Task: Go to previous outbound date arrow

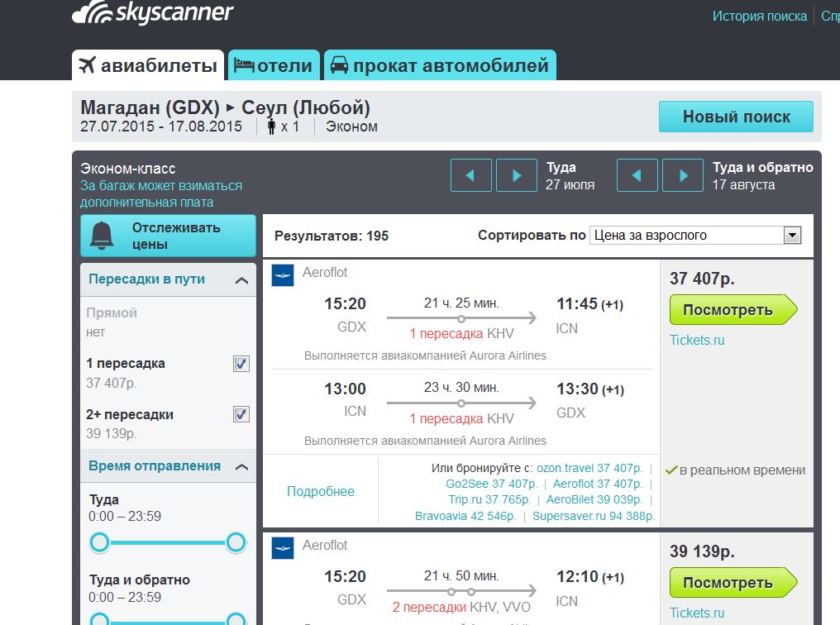Action: tap(470, 175)
